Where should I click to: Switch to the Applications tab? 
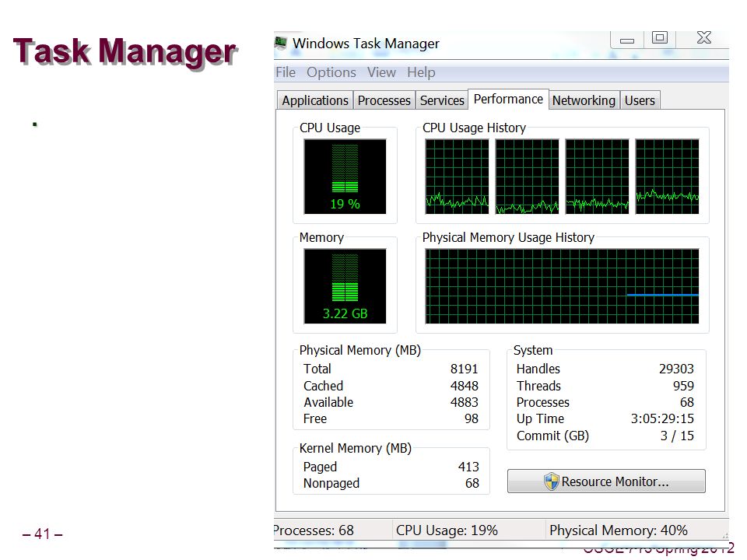click(x=315, y=100)
